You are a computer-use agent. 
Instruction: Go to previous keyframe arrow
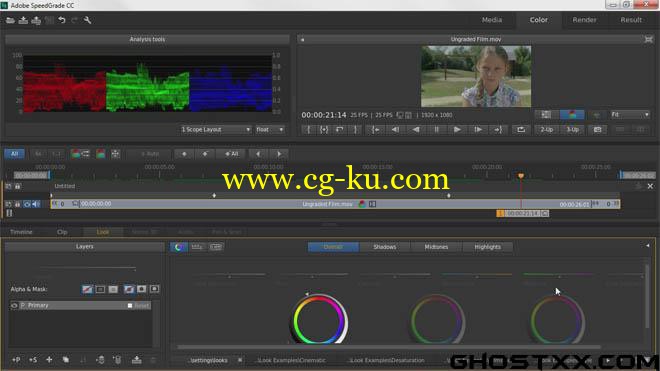(258, 154)
